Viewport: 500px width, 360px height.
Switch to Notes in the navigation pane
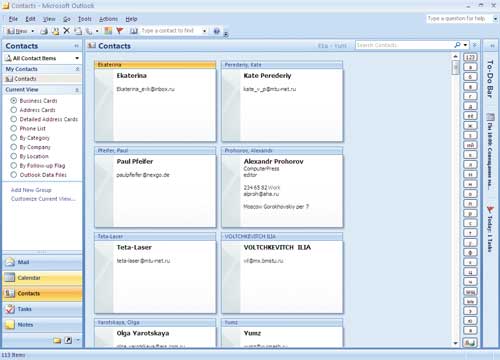[42, 324]
